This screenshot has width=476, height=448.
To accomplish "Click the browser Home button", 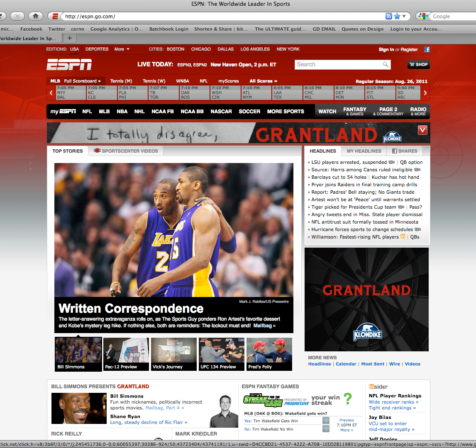I will pyautogui.click(x=36, y=16).
